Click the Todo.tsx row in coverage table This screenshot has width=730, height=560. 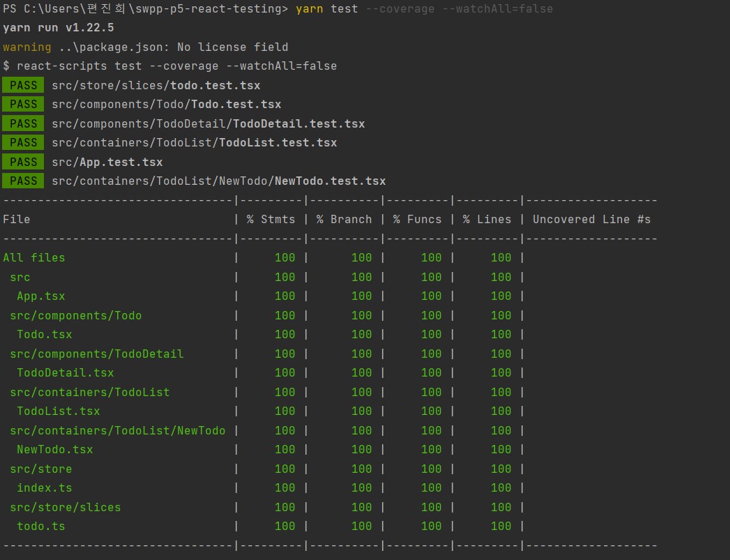(x=45, y=335)
